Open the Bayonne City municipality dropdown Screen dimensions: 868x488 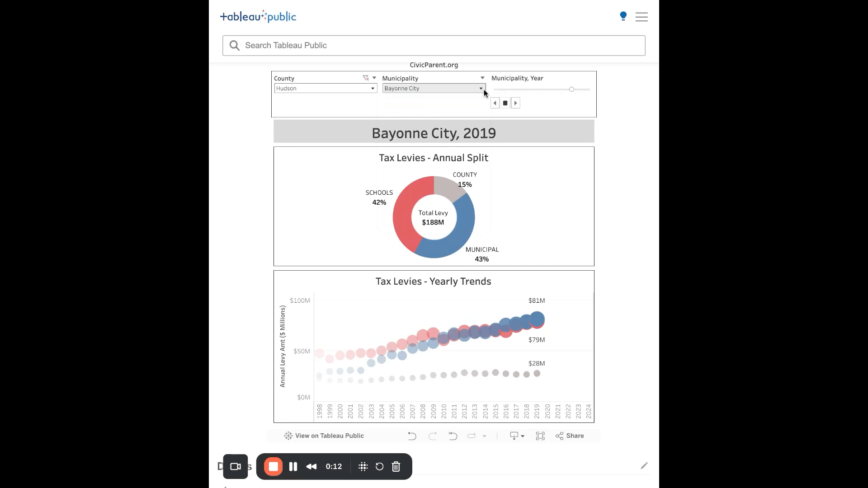(x=434, y=89)
